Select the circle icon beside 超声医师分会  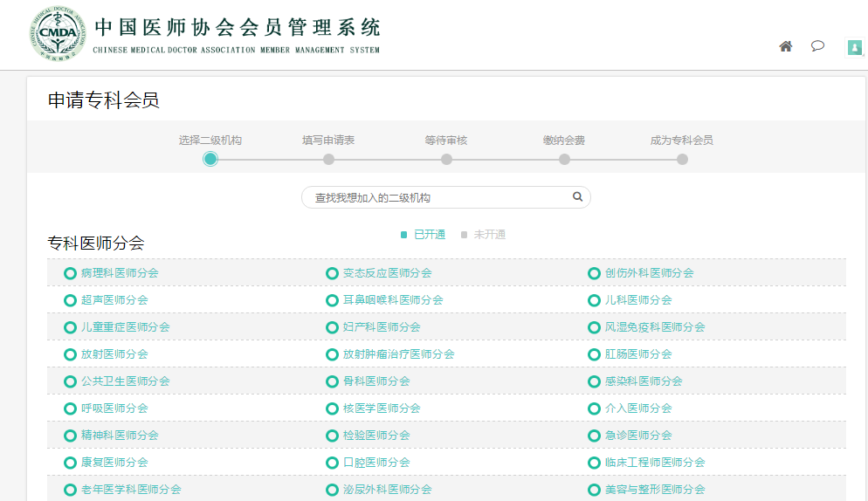point(71,300)
